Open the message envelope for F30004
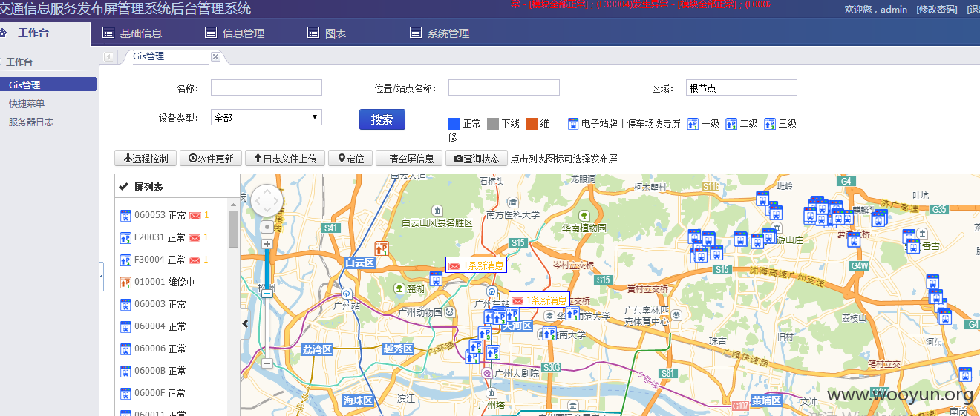The image size is (980, 416). click(x=195, y=260)
